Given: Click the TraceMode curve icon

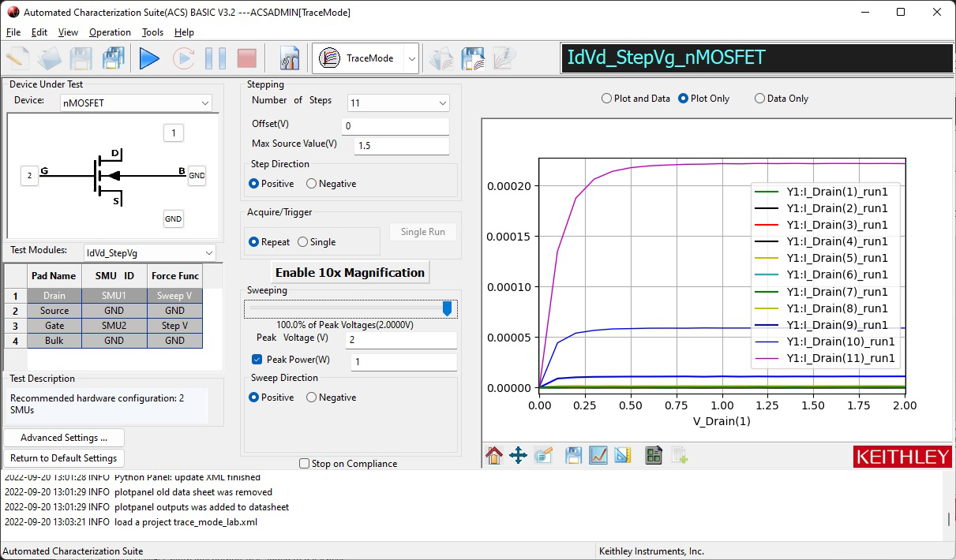Looking at the screenshot, I should point(330,58).
